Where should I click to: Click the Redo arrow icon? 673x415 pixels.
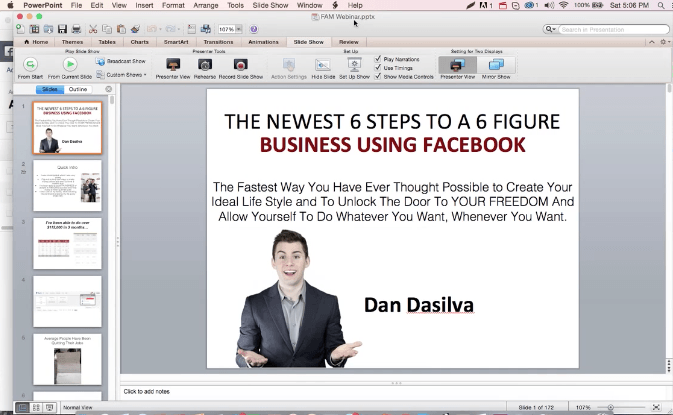(x=170, y=29)
